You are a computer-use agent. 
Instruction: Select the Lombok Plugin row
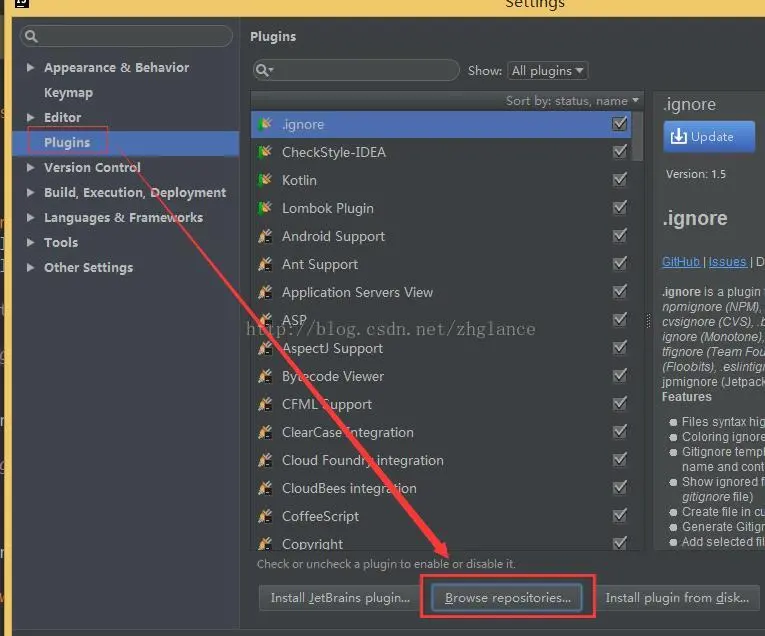click(442, 208)
